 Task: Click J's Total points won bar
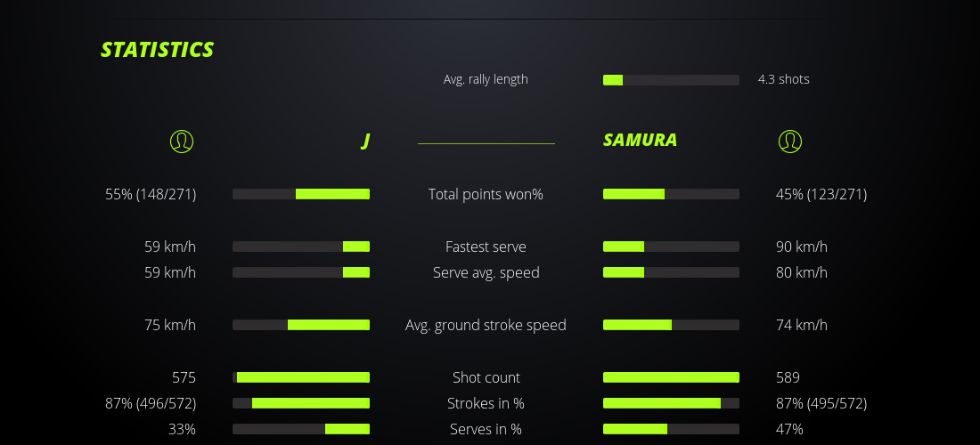pyautogui.click(x=301, y=194)
